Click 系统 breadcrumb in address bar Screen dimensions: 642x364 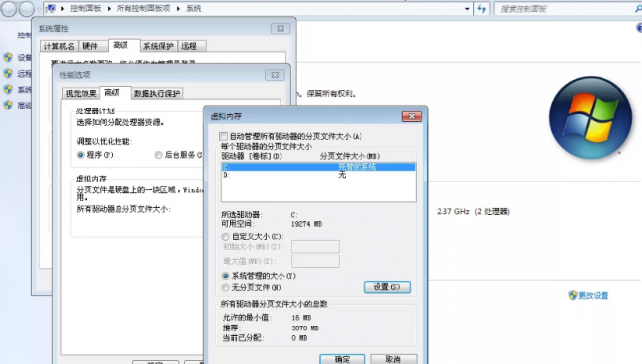(194, 8)
